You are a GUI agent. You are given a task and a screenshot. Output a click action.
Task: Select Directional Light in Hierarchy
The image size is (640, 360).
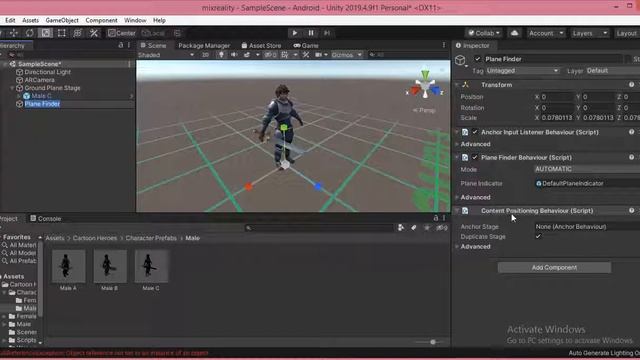(x=47, y=72)
